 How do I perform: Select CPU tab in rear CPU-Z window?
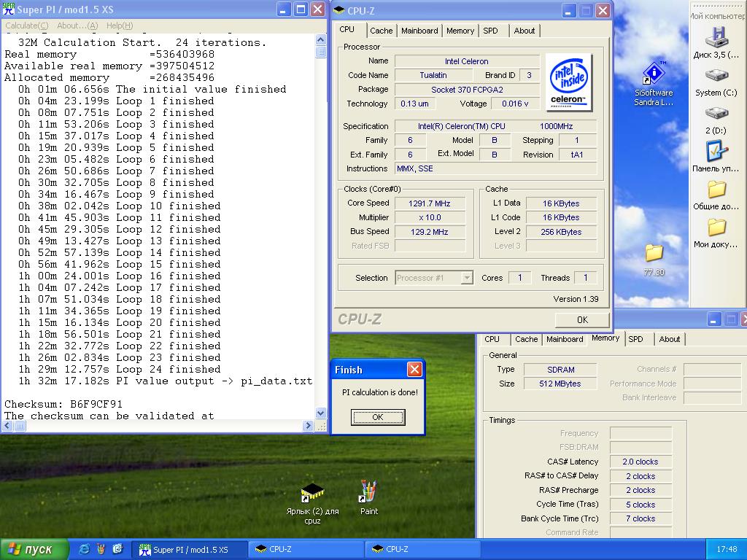click(x=492, y=339)
